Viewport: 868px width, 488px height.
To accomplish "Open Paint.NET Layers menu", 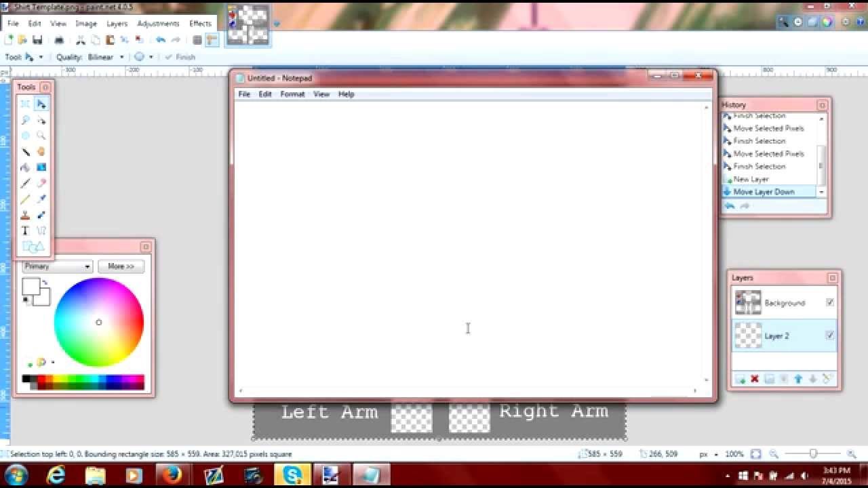I will point(117,23).
